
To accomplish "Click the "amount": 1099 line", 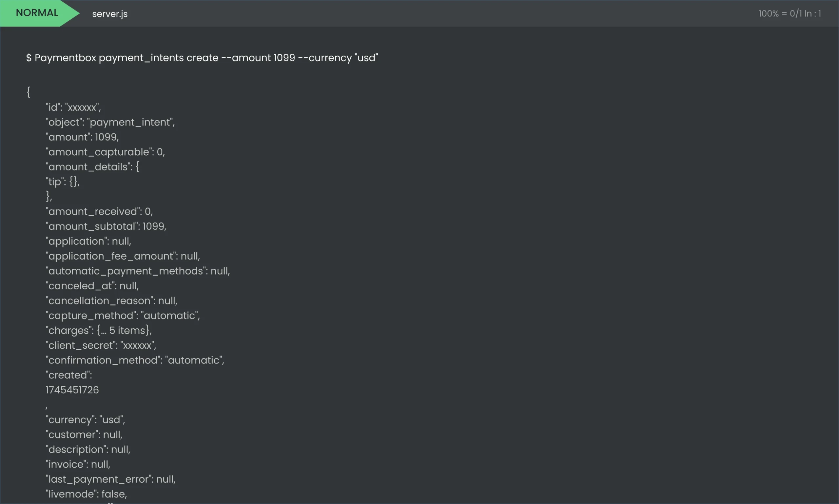I will tap(82, 137).
